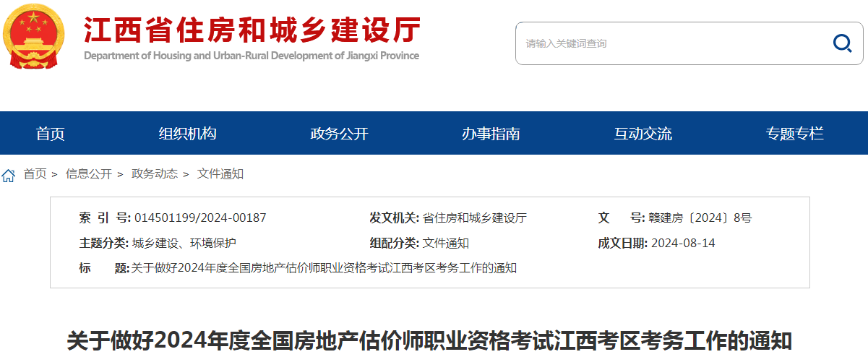Click the red 江西省住房和城乡建设厅 site title
The height and width of the screenshot is (357, 868).
pos(252,30)
